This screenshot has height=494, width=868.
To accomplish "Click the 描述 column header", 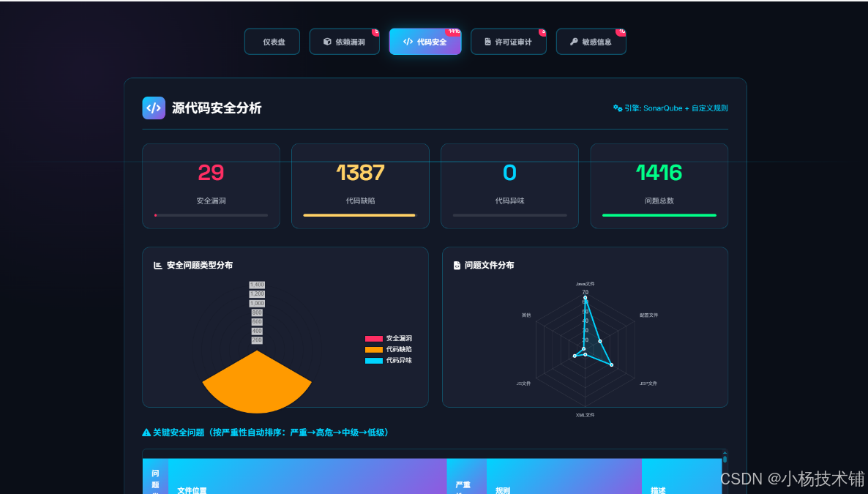I will 682,476.
